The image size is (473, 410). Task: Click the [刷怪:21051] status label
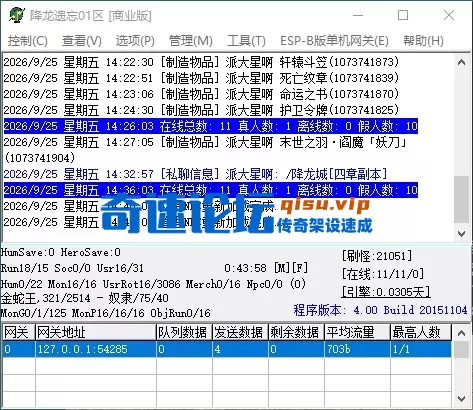coord(377,256)
